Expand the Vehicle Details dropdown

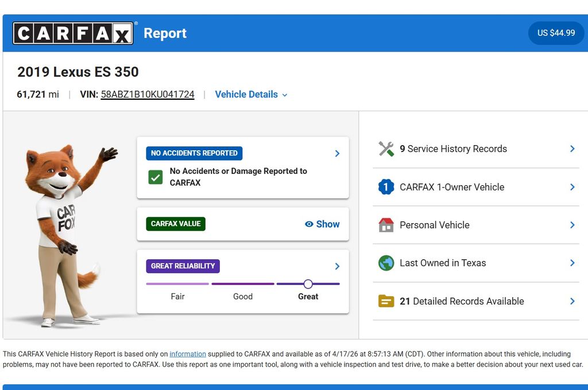tap(251, 95)
